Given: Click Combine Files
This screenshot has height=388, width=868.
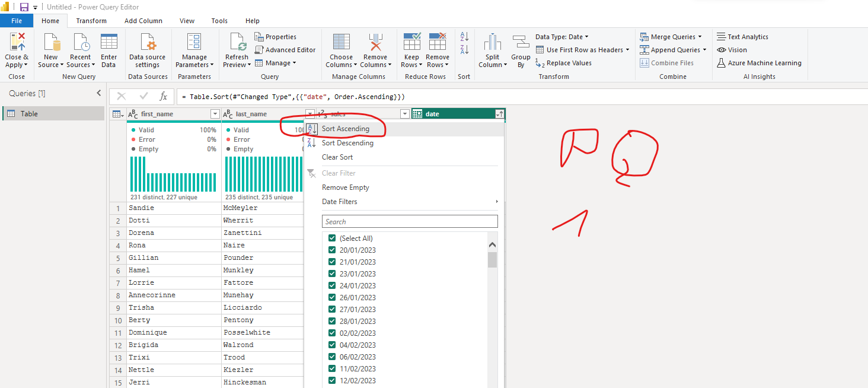Looking at the screenshot, I should pyautogui.click(x=666, y=63).
